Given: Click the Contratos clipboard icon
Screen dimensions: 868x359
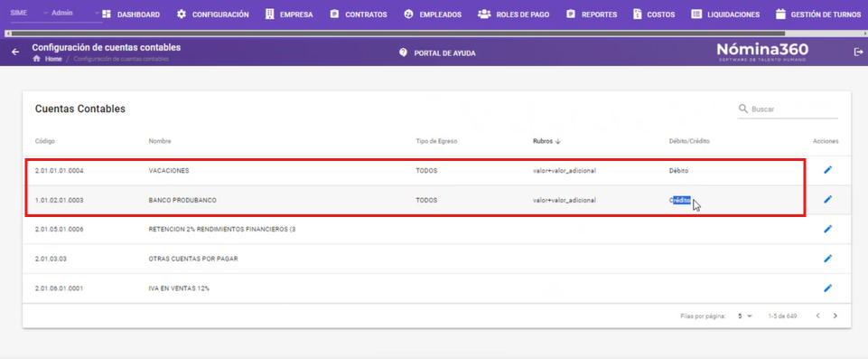Looking at the screenshot, I should (334, 14).
